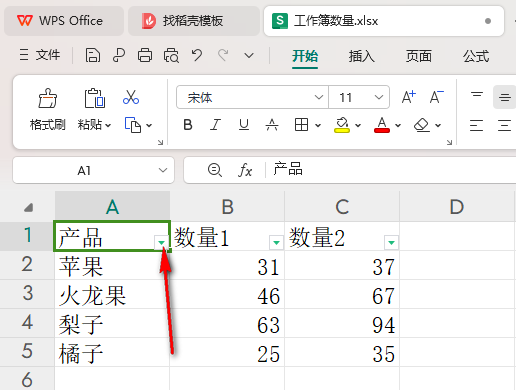
Task: Open the border style dropdown arrow
Action: [318, 126]
